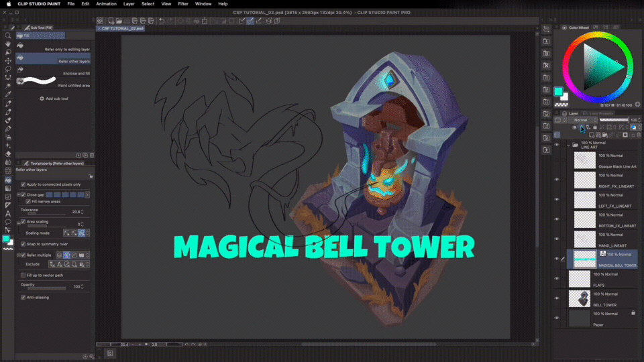Delete layer using trash icon in Layer panel
The width and height of the screenshot is (644, 362).
pyautogui.click(x=638, y=135)
